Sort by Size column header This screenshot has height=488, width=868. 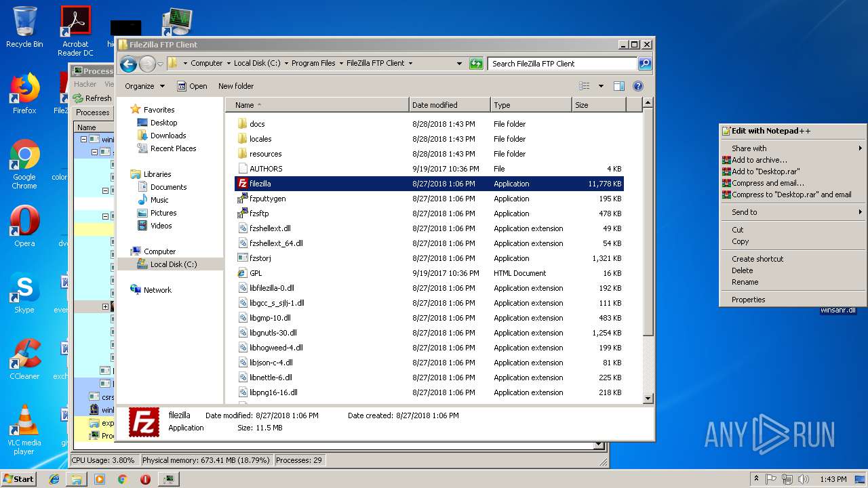click(x=598, y=105)
